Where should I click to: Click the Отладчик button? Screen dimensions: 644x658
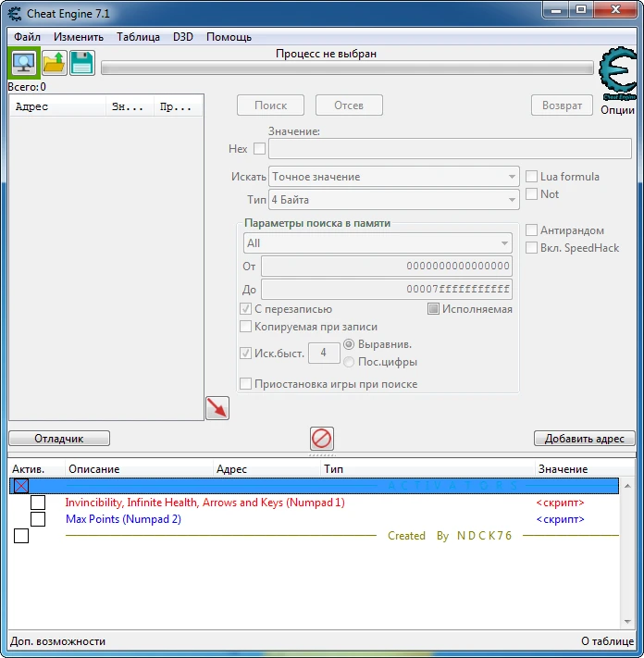(x=59, y=439)
